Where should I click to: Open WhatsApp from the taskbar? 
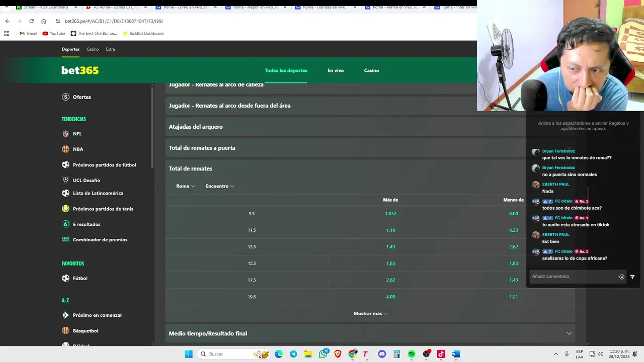pyautogui.click(x=323, y=354)
